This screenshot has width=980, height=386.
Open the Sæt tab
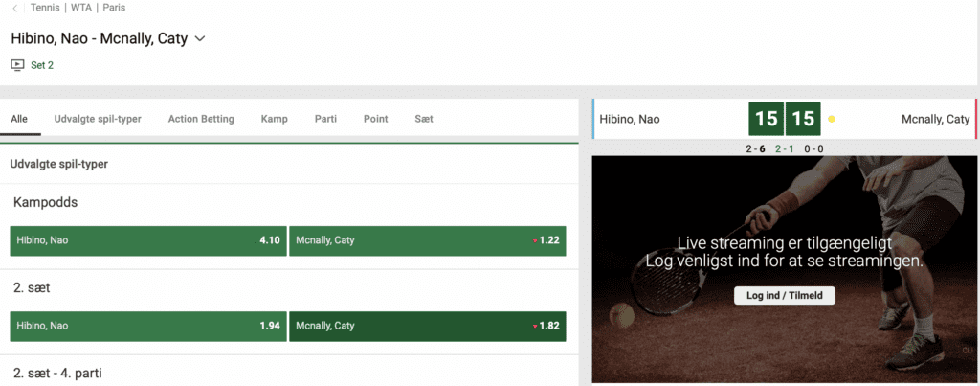click(x=423, y=119)
